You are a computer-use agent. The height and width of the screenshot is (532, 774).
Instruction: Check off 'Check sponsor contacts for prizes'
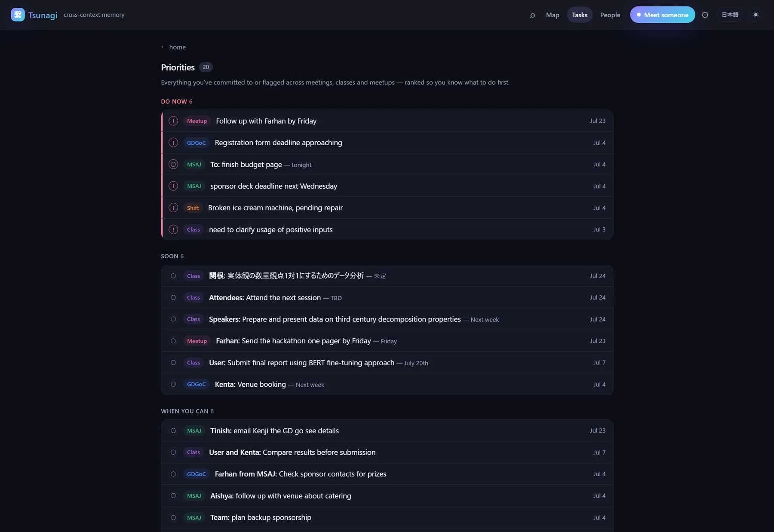[173, 474]
